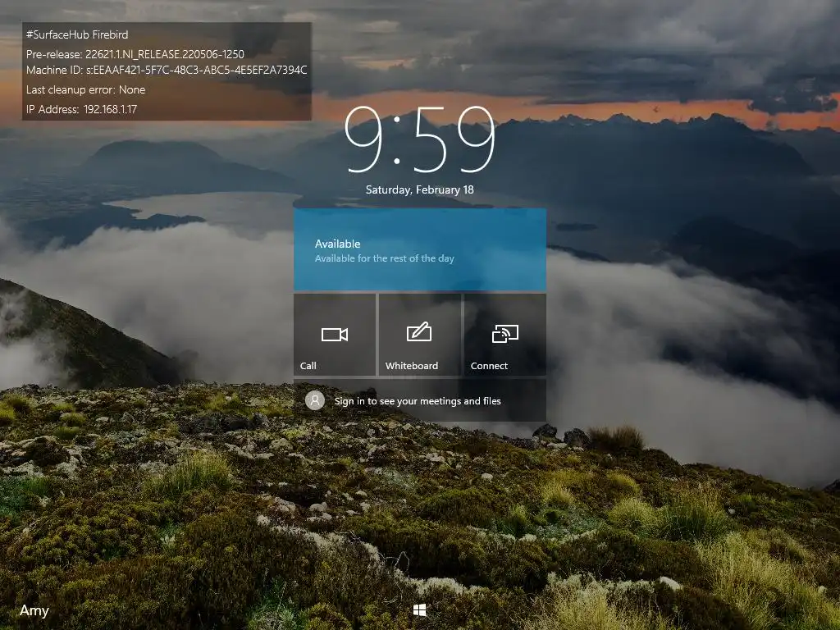Open the Call tile with camera icon

[x=335, y=335]
